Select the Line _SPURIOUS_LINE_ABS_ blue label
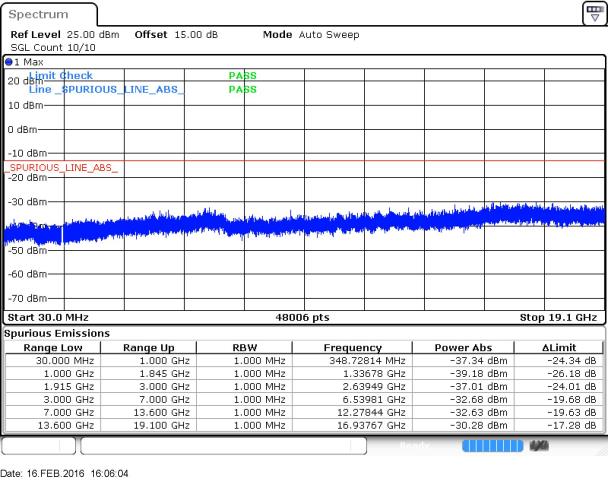Viewport: 608px width, 491px height. [x=106, y=89]
